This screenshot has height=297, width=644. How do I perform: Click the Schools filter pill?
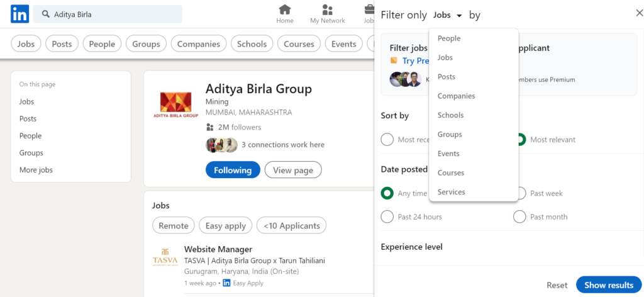(252, 43)
